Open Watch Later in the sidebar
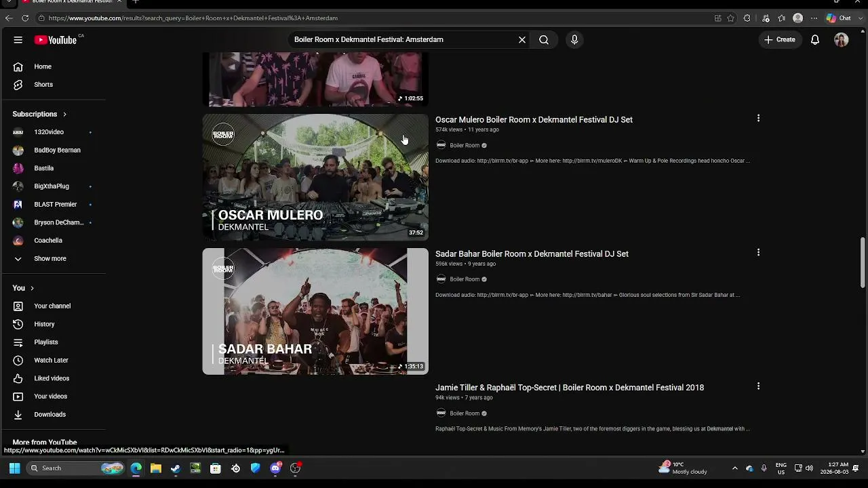 53,361
